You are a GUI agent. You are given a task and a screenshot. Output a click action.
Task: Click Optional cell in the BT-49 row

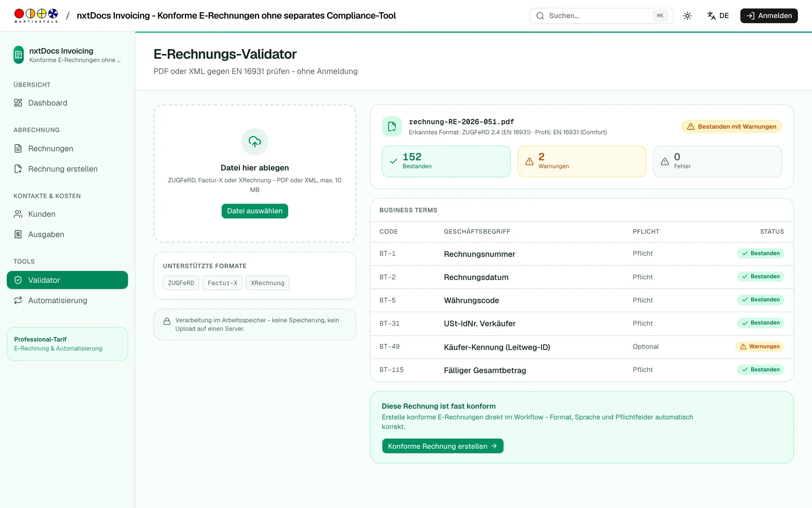pyautogui.click(x=646, y=347)
